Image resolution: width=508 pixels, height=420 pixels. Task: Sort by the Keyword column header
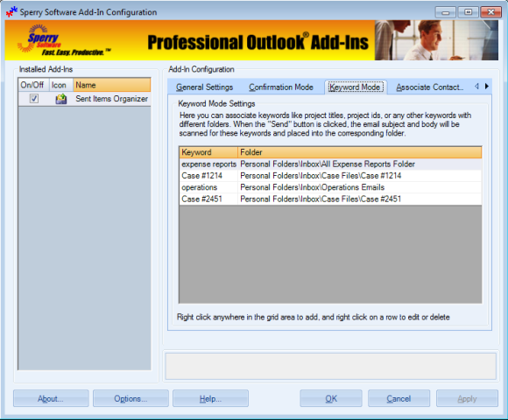pyautogui.click(x=208, y=152)
